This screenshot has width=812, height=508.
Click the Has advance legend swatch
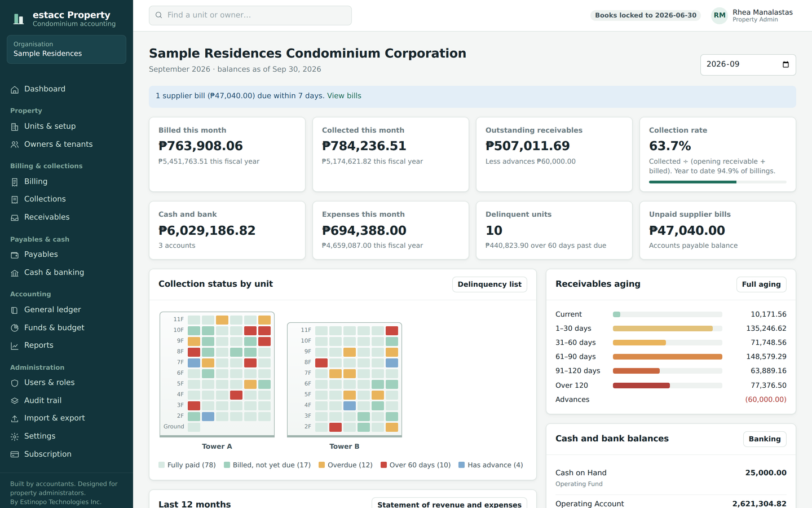click(x=461, y=465)
